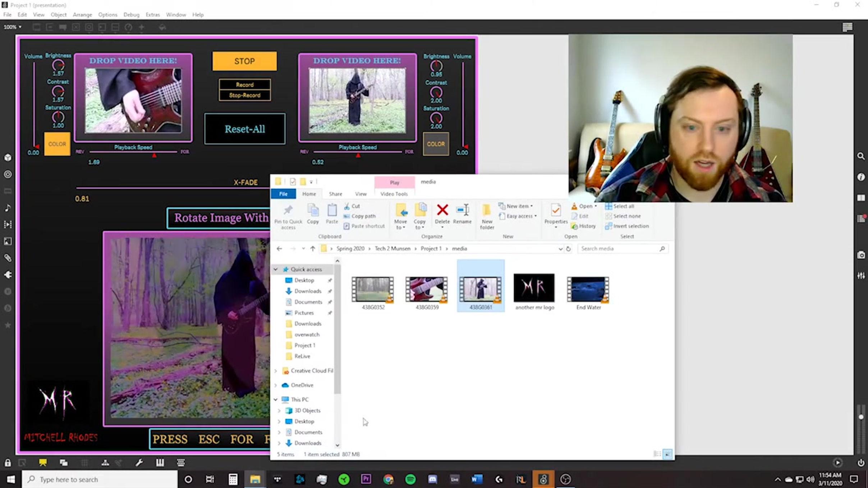The width and height of the screenshot is (868, 488).
Task: Click the plug-ins icon in left sidebar
Action: click(x=8, y=275)
